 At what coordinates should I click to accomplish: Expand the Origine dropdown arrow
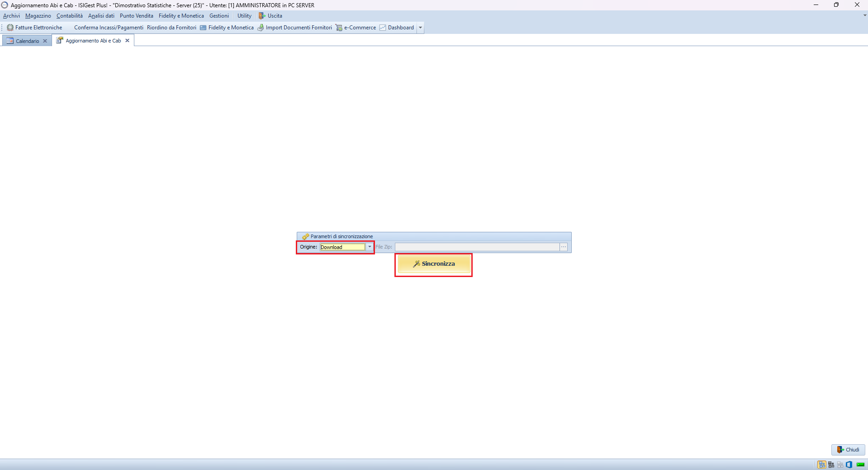[370, 247]
